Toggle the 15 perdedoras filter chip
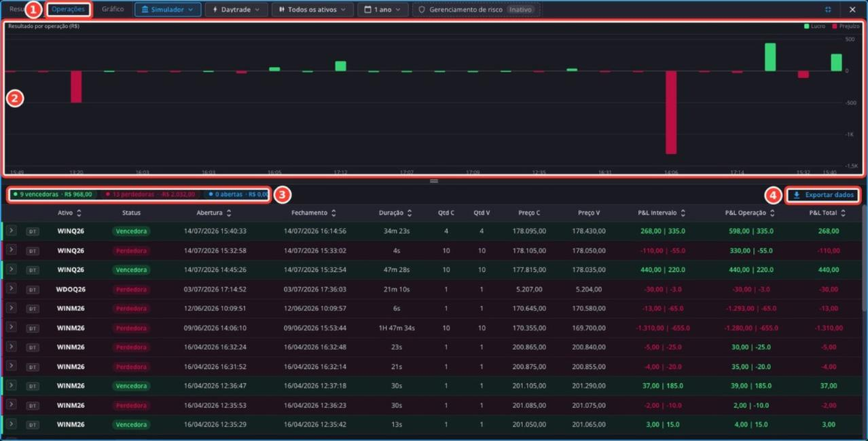The image size is (868, 441). [150, 195]
